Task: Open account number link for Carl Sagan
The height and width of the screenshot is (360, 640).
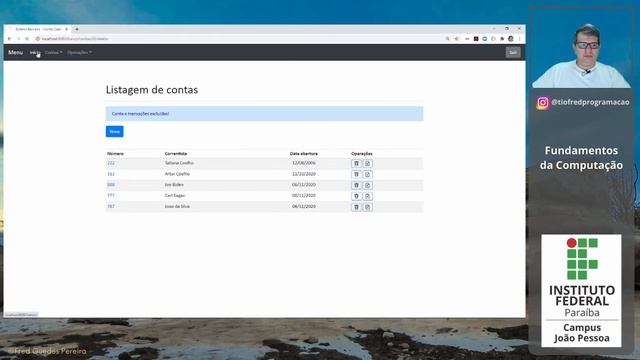Action: [x=111, y=196]
